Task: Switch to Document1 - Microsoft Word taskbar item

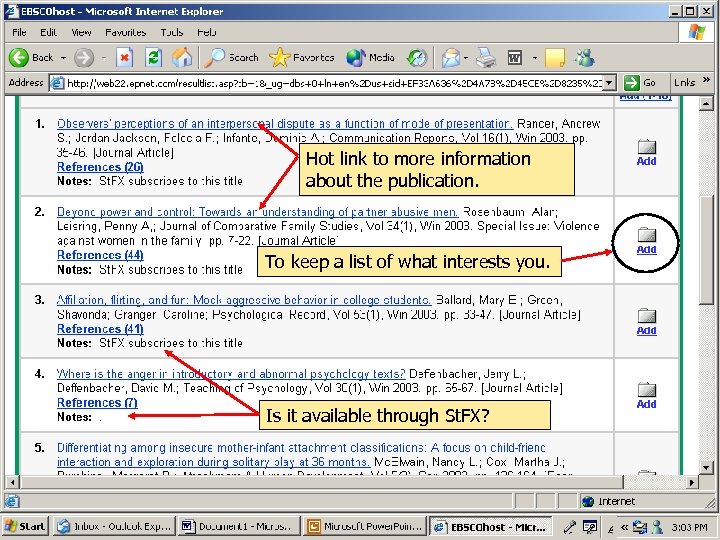Action: 239,526
